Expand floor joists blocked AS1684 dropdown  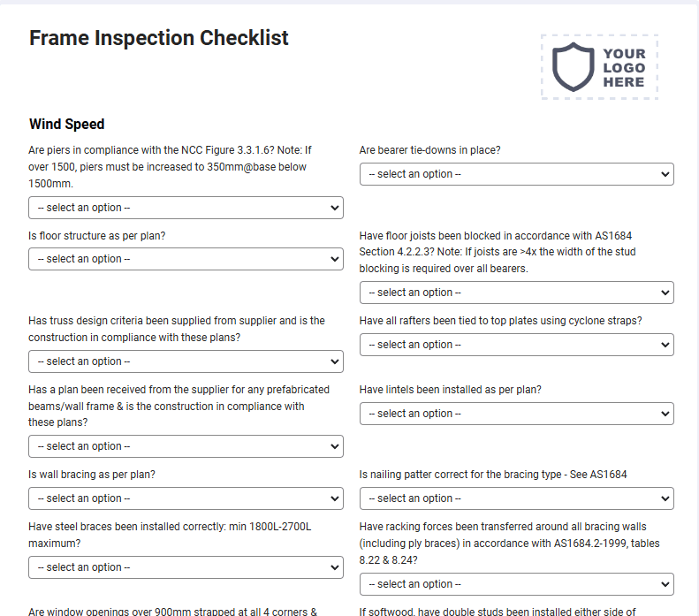[517, 293]
